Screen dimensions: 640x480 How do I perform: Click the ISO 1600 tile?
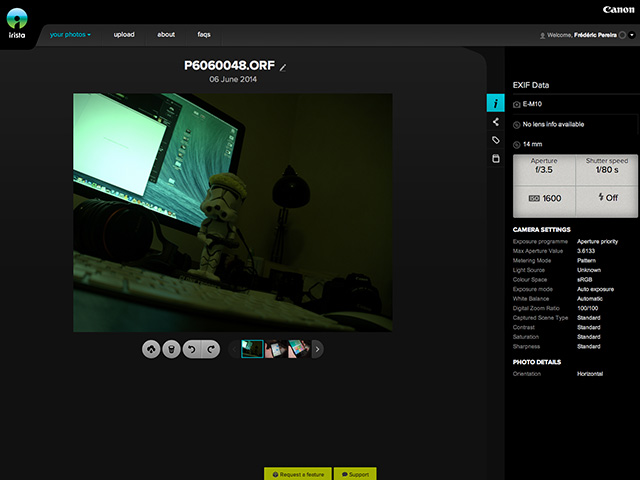click(x=544, y=201)
